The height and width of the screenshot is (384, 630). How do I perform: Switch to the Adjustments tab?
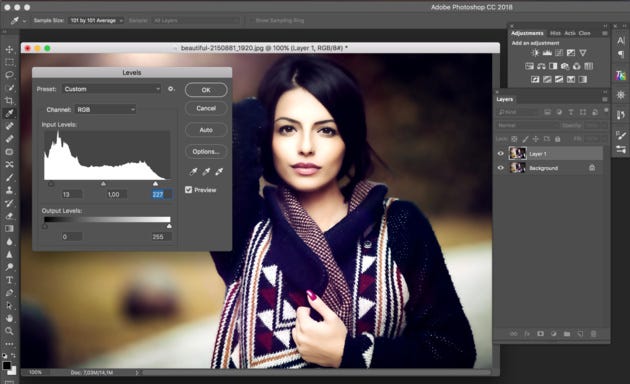[x=527, y=33]
